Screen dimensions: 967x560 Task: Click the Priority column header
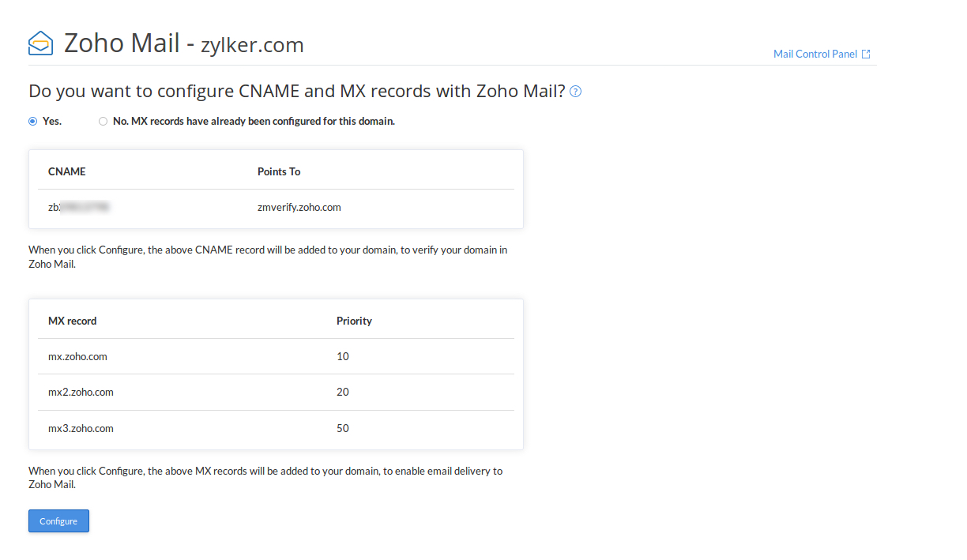(354, 321)
